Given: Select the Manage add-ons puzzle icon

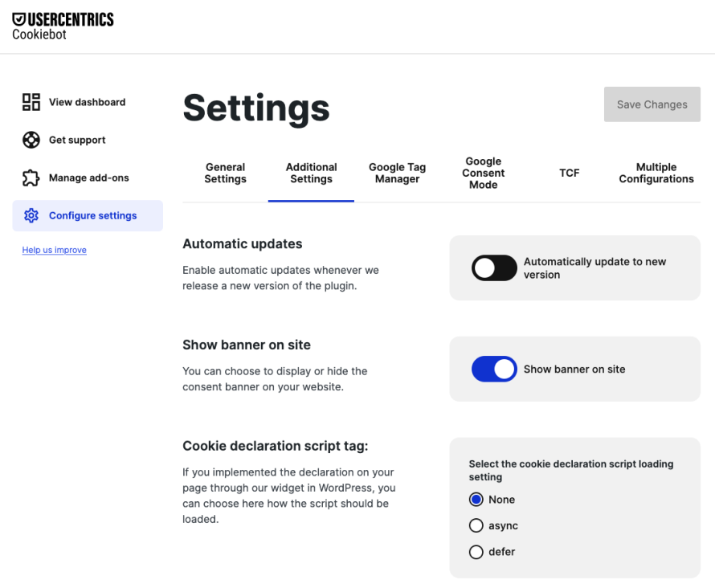Looking at the screenshot, I should pos(31,178).
